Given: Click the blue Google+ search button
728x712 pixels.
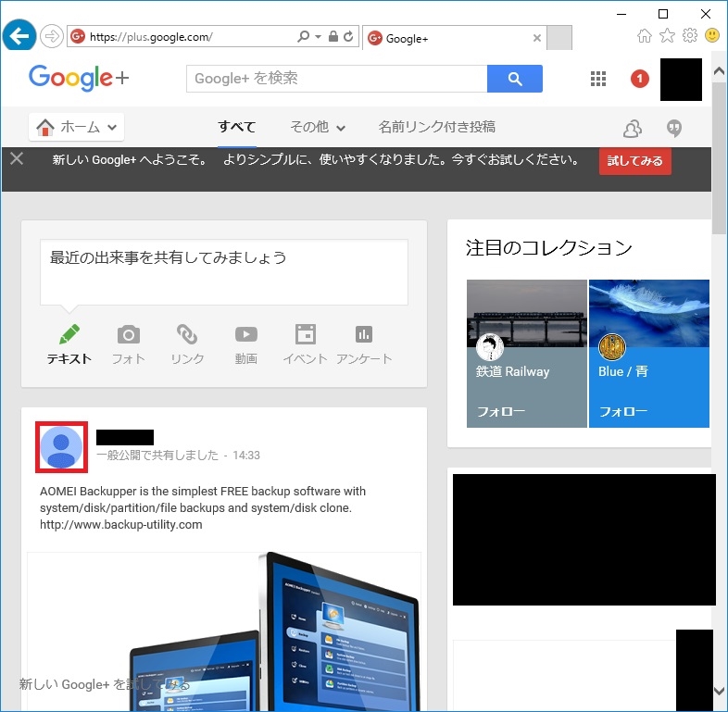Looking at the screenshot, I should click(514, 79).
